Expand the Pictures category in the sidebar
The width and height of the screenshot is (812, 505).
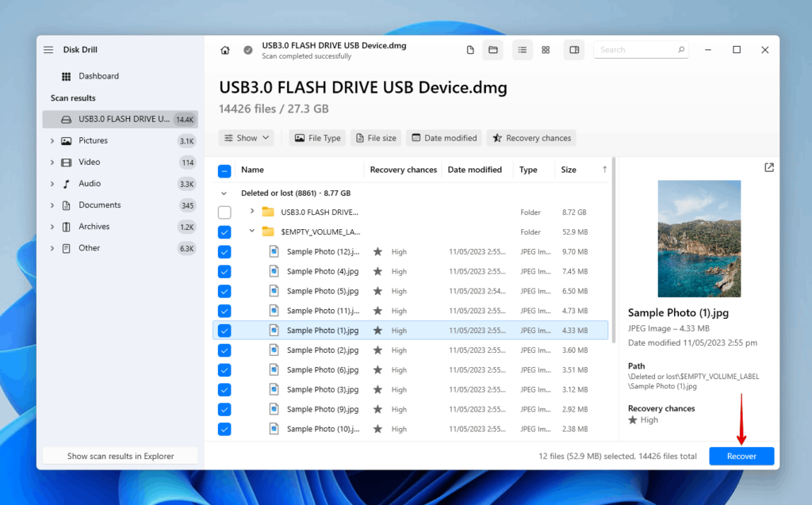[52, 140]
